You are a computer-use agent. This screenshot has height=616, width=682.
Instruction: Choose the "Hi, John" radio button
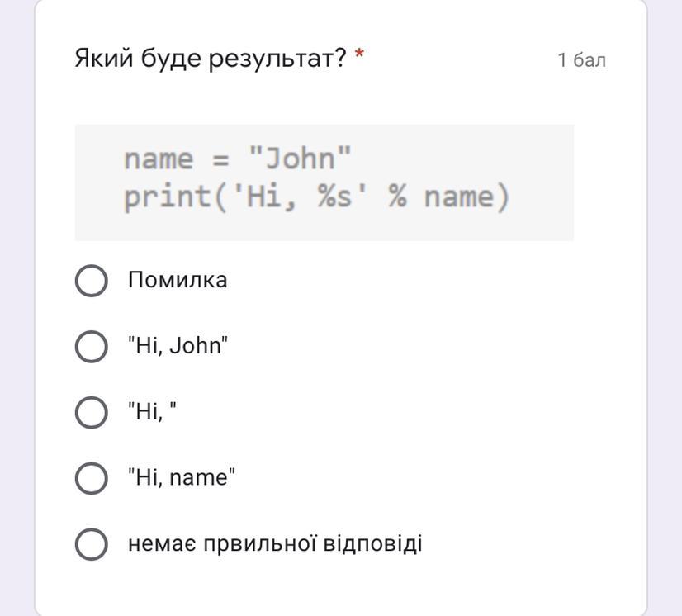pyautogui.click(x=91, y=347)
